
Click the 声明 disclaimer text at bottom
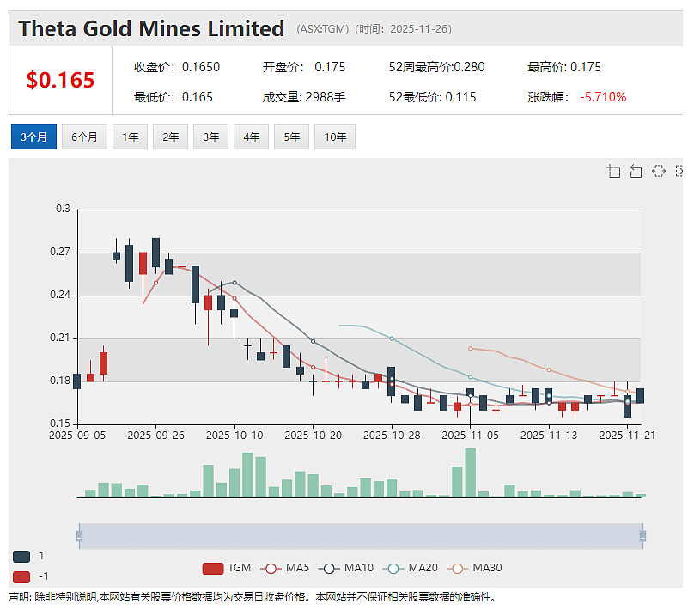click(253, 597)
